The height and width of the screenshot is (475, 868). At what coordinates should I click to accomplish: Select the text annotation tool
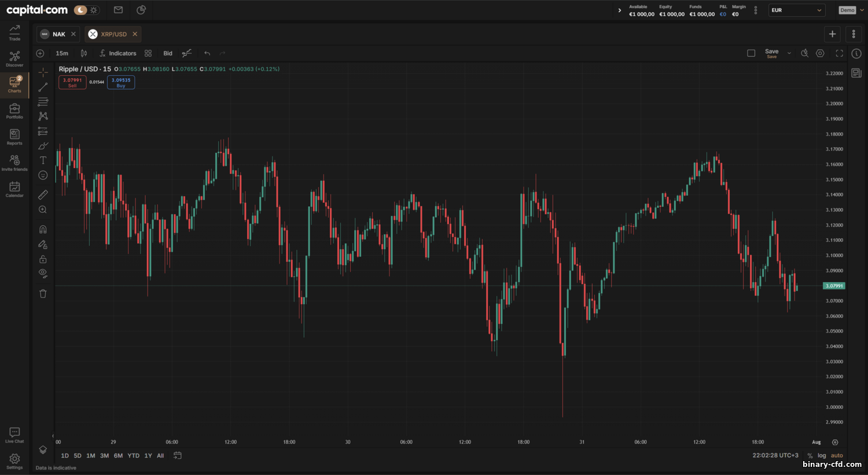coord(43,160)
